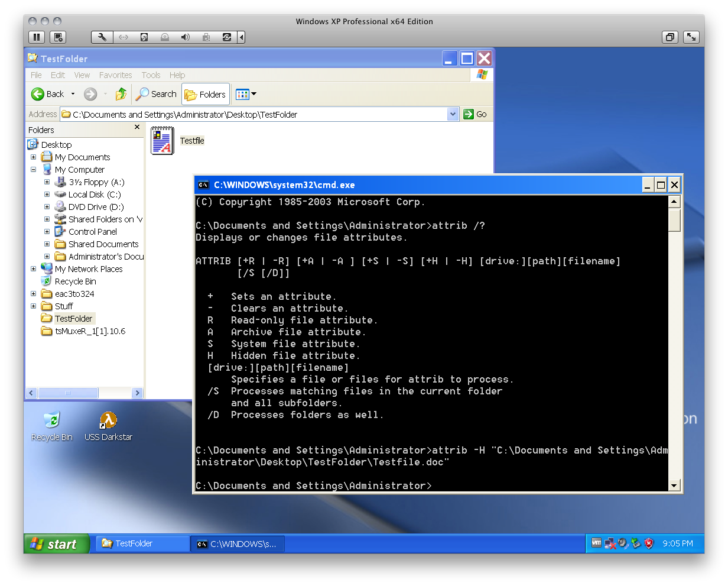Click the CD/DVD drive device icon
The width and height of the screenshot is (728, 586).
point(165,37)
